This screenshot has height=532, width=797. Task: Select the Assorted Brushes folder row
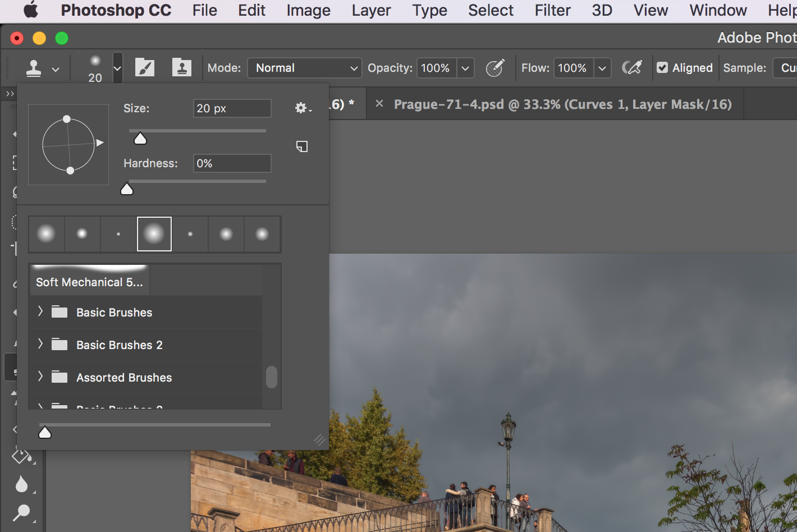pyautogui.click(x=146, y=378)
